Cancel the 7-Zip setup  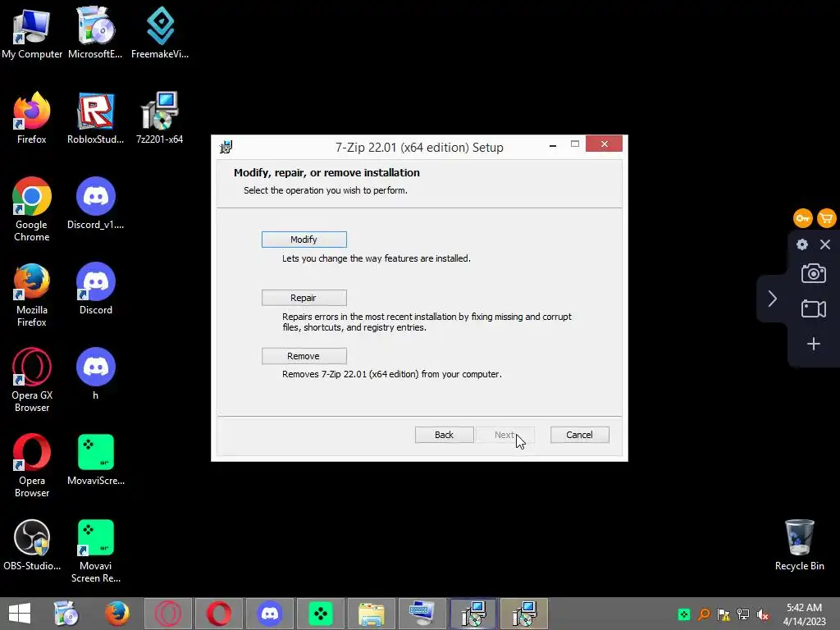[580, 435]
